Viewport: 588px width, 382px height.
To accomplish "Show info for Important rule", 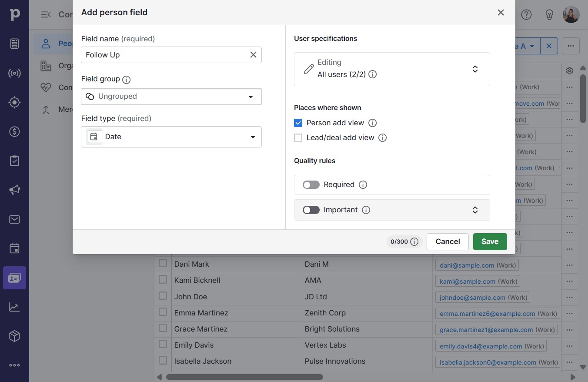I will (x=366, y=210).
